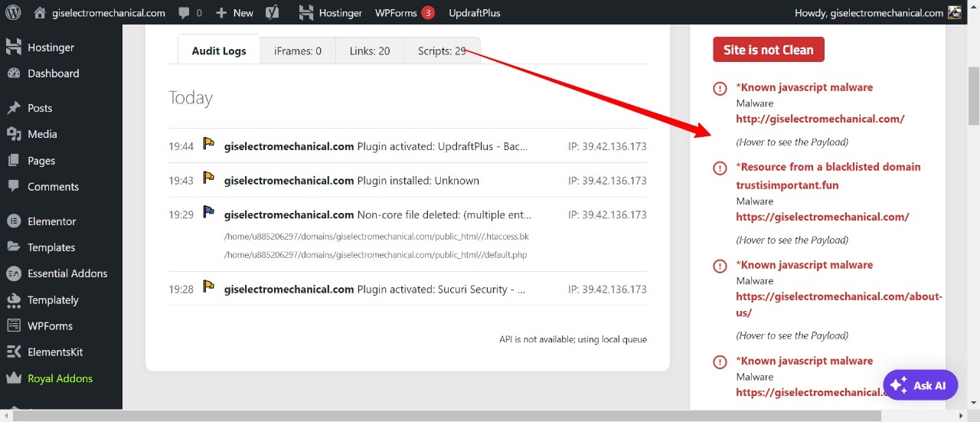Click the IP address of 19:44 entry
980x422 pixels.
point(607,146)
